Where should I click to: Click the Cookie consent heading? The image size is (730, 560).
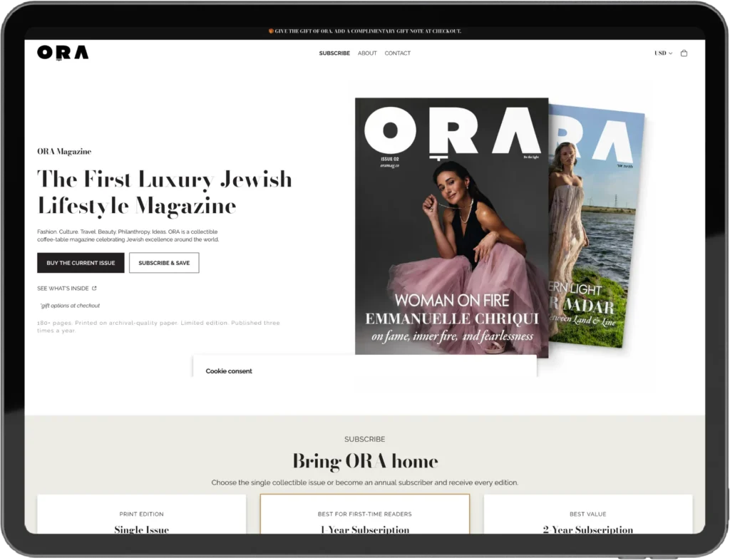pos(229,371)
